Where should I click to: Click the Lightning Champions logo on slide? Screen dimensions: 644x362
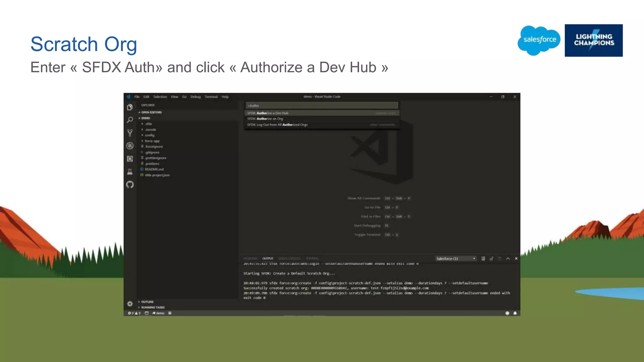[594, 41]
